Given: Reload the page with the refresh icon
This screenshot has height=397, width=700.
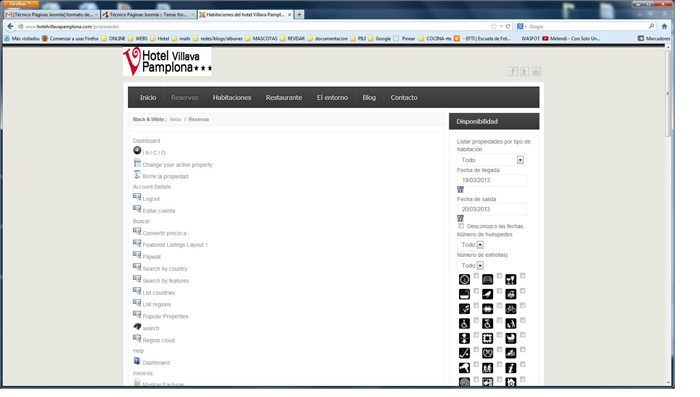Looking at the screenshot, I should 508,26.
